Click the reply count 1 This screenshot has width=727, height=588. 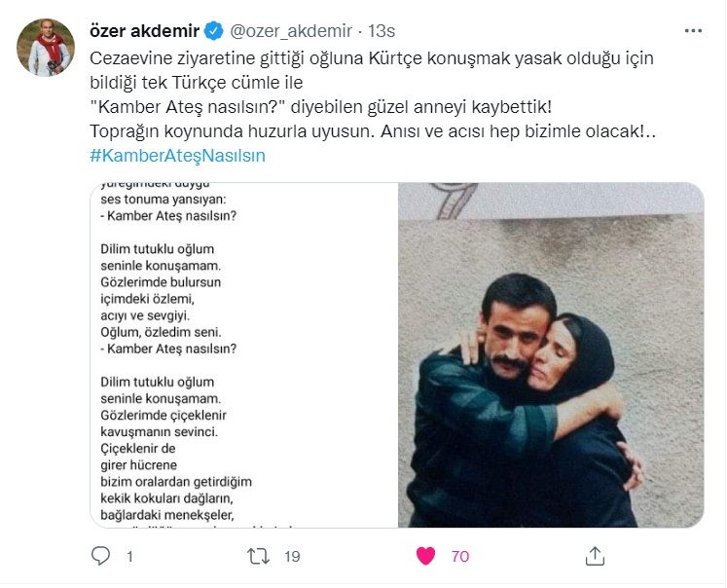tap(129, 557)
